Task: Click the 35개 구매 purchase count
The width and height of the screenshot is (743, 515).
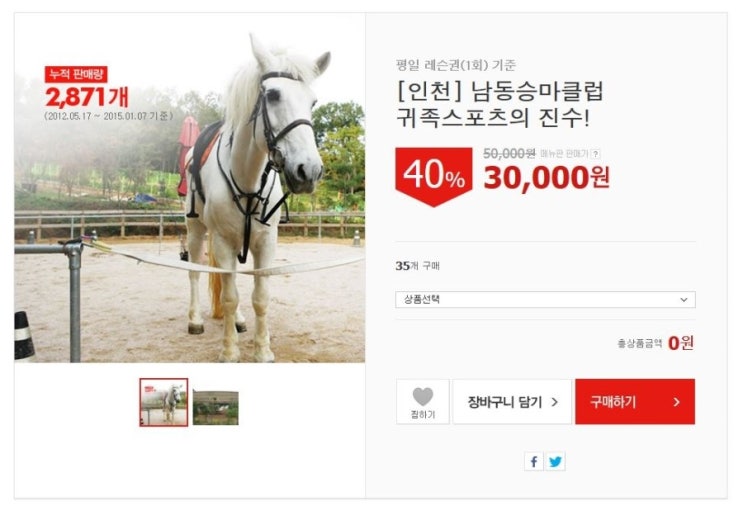Action: (417, 266)
